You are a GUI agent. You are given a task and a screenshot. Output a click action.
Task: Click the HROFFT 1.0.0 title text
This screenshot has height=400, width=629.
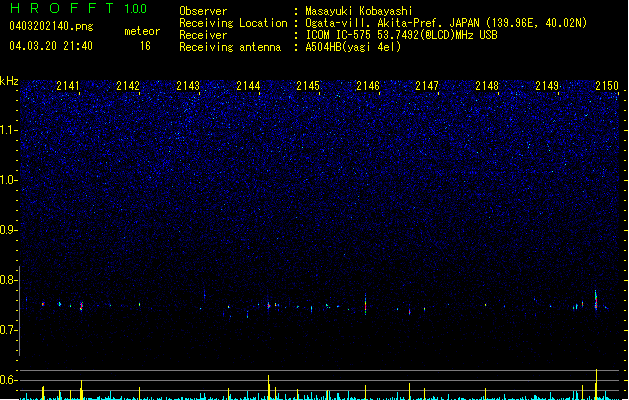tap(78, 8)
